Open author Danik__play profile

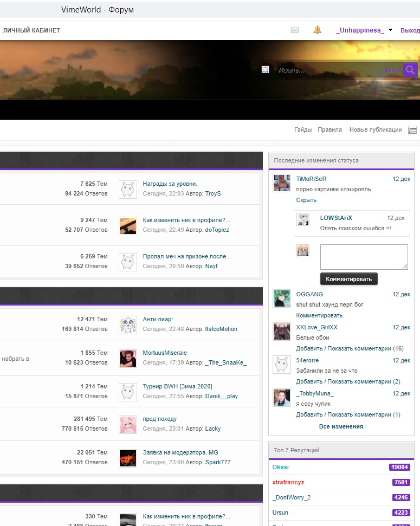point(221,396)
